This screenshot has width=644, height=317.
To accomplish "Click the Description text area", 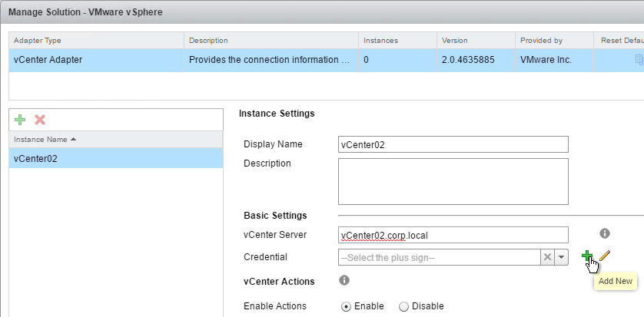I will (x=453, y=181).
